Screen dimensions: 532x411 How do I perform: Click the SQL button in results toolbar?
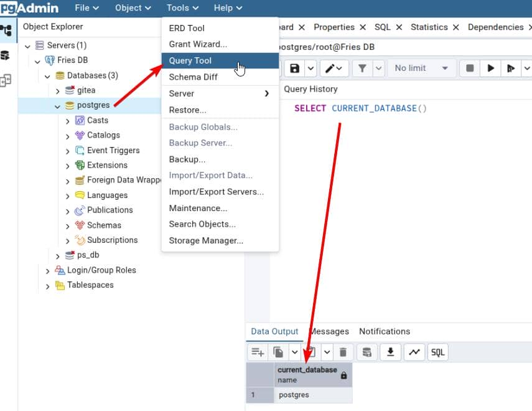437,352
